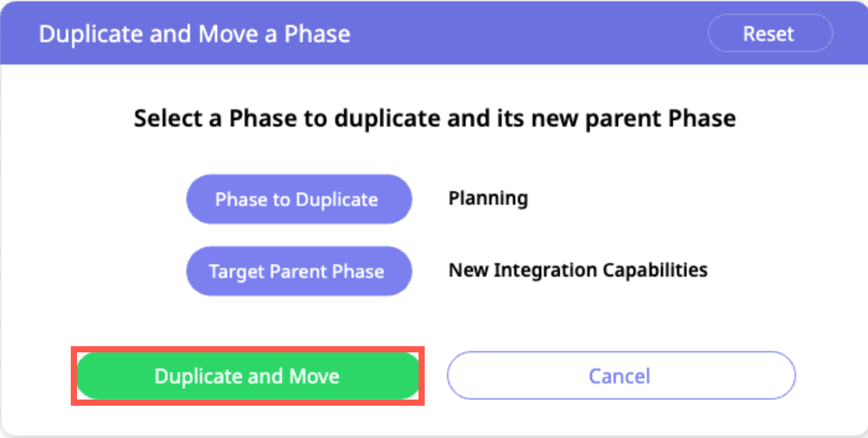868x438 pixels.
Task: Click the selected phase value Planning
Action: pyautogui.click(x=488, y=199)
